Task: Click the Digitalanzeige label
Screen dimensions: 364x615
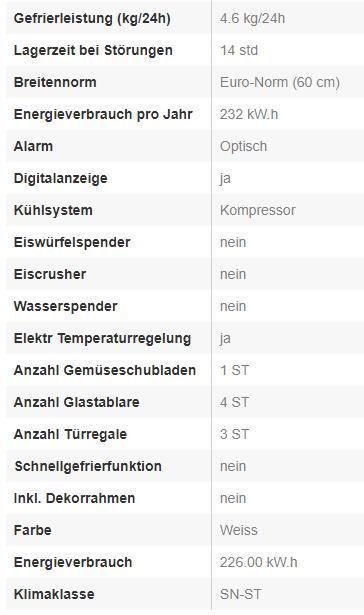Action: pos(60,178)
